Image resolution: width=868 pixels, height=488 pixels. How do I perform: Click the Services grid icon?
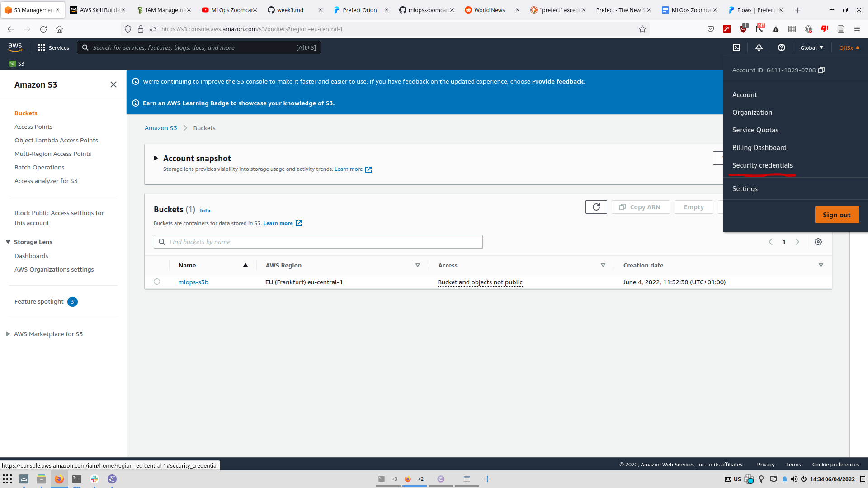coord(42,47)
